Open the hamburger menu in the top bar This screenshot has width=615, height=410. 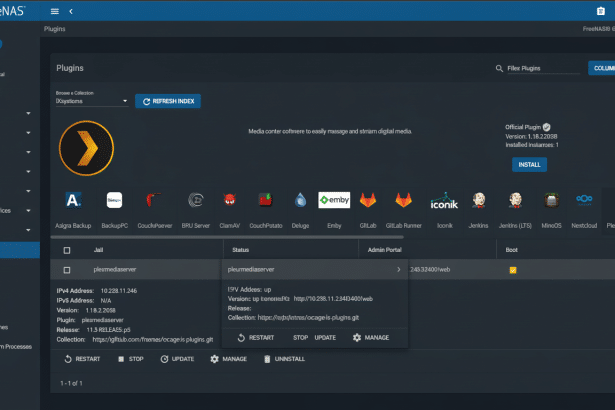pos(55,11)
